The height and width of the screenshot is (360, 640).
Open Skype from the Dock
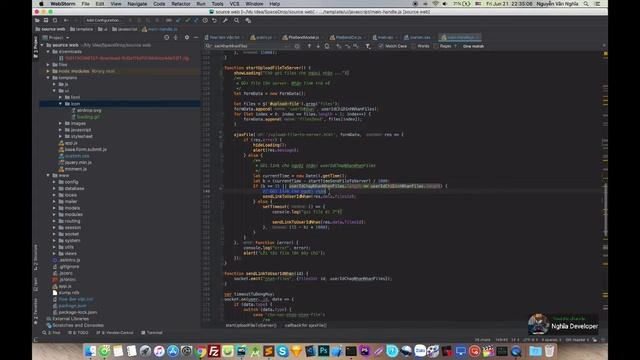pyautogui.click(x=282, y=351)
